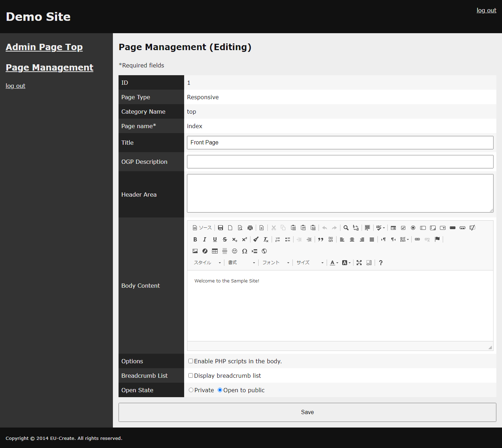Click the log out link in header
Screen dimensions: 502x448
click(486, 10)
